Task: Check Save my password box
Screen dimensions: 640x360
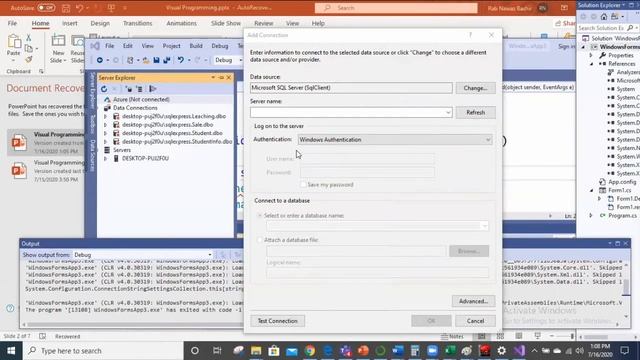Action: click(303, 185)
